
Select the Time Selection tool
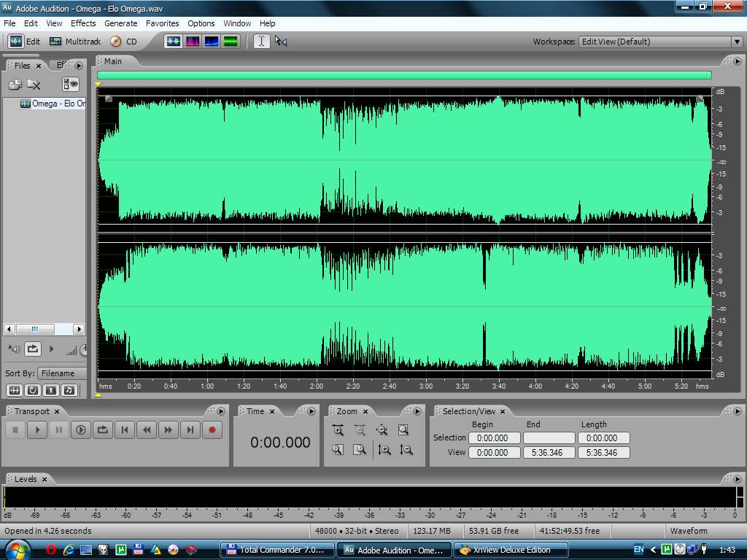pyautogui.click(x=261, y=42)
